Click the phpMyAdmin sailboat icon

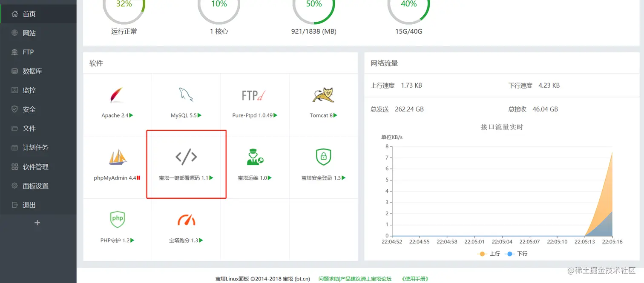[x=118, y=157]
